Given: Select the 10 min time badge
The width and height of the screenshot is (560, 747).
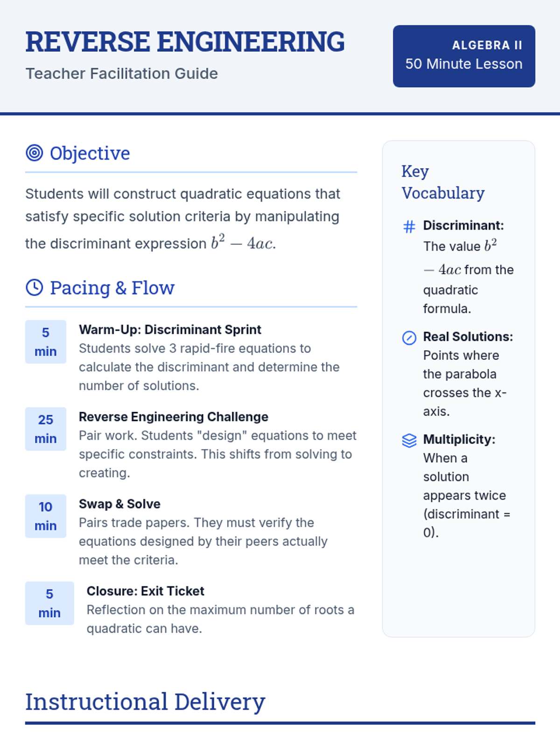Looking at the screenshot, I should 46,516.
